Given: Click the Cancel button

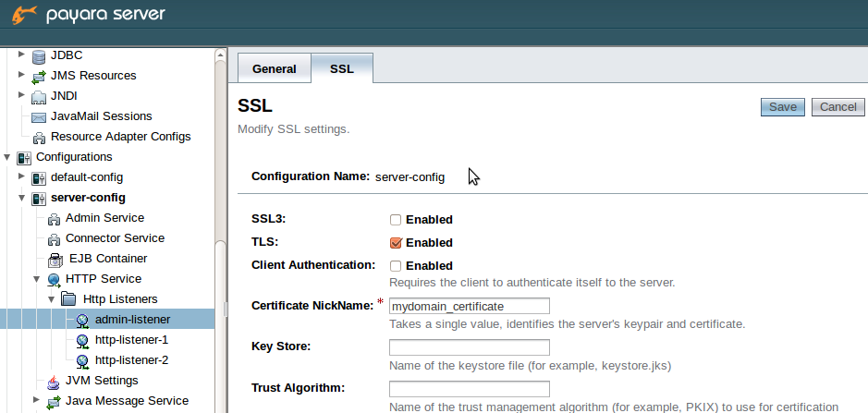Looking at the screenshot, I should tap(837, 107).
